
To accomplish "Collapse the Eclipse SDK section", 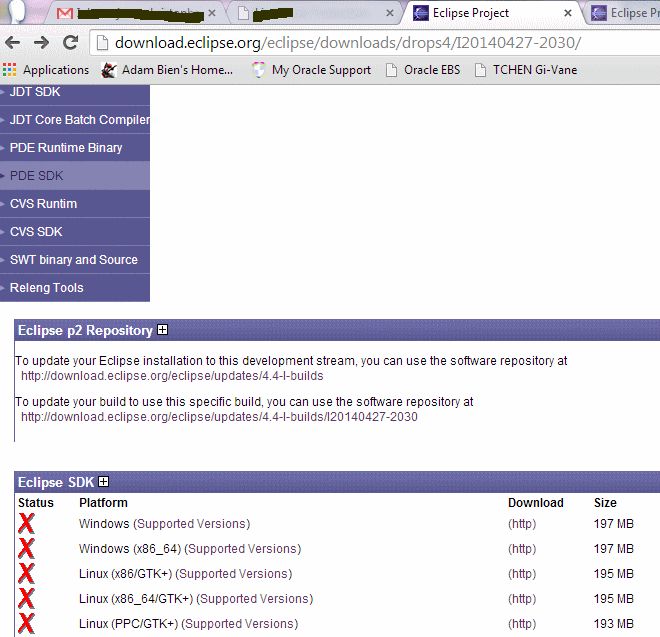I will [x=103, y=482].
